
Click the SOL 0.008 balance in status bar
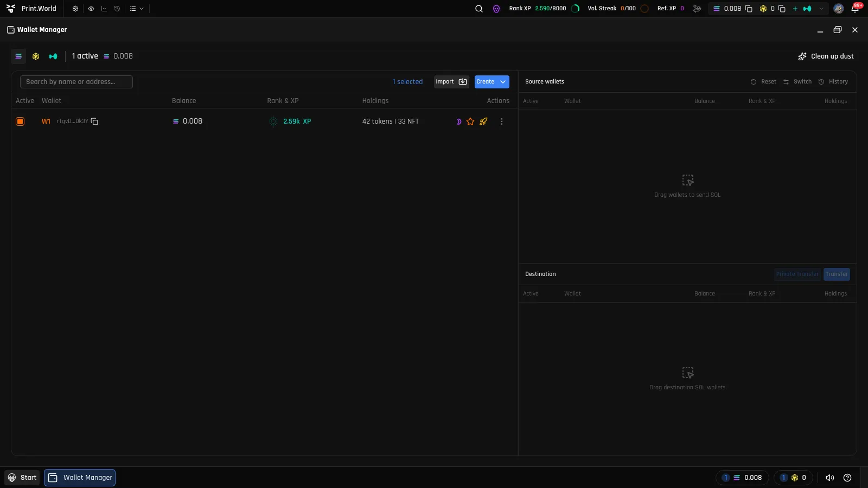click(742, 478)
